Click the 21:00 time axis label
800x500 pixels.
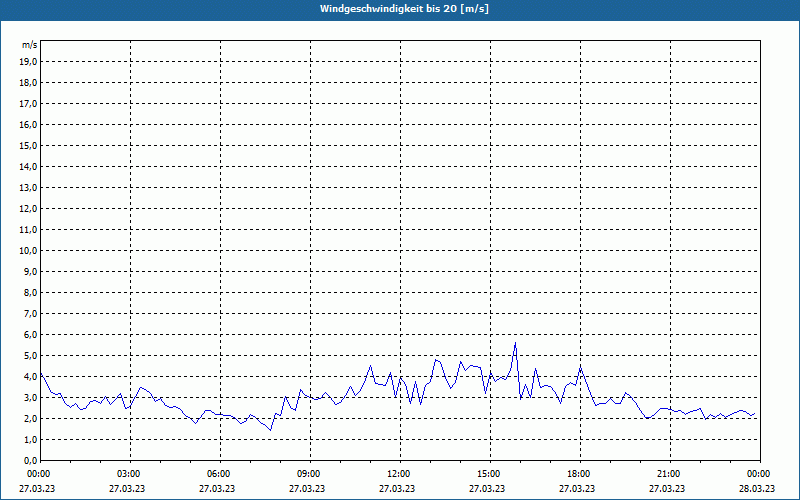(x=670, y=474)
